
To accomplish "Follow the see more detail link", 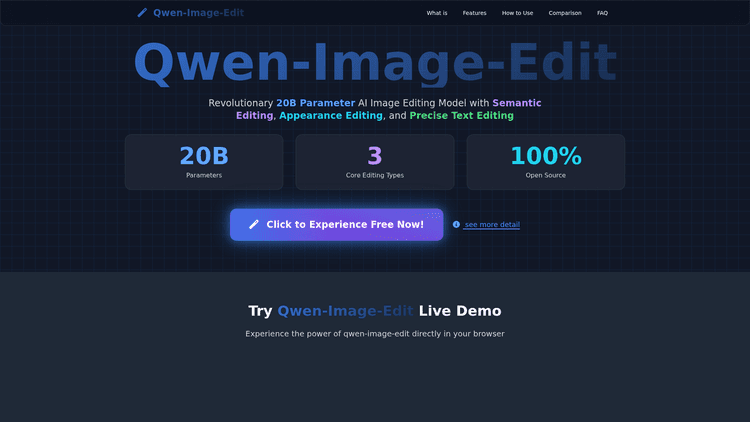I will 492,224.
